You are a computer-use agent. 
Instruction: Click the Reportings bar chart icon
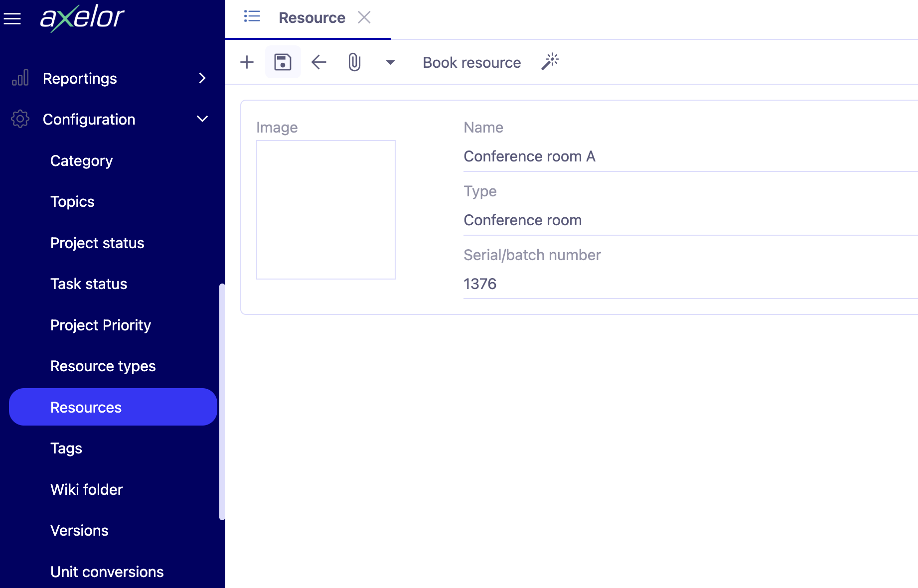pos(20,78)
